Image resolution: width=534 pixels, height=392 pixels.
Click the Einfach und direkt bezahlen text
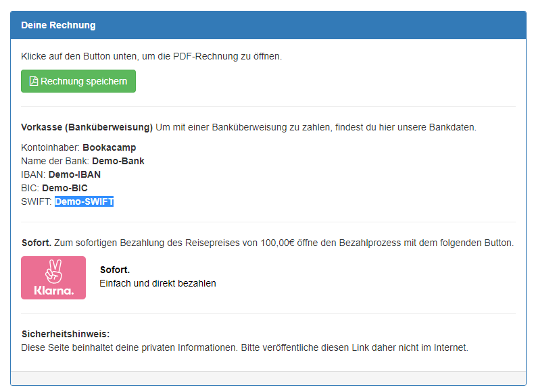click(157, 283)
